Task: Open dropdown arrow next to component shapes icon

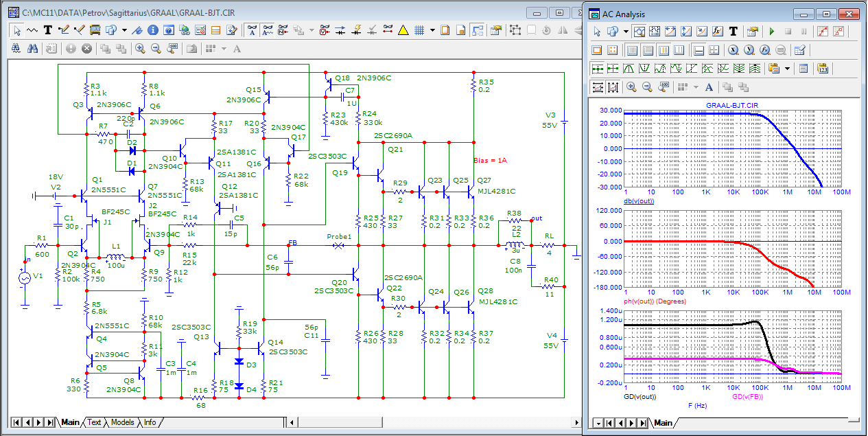Action: pos(124,30)
